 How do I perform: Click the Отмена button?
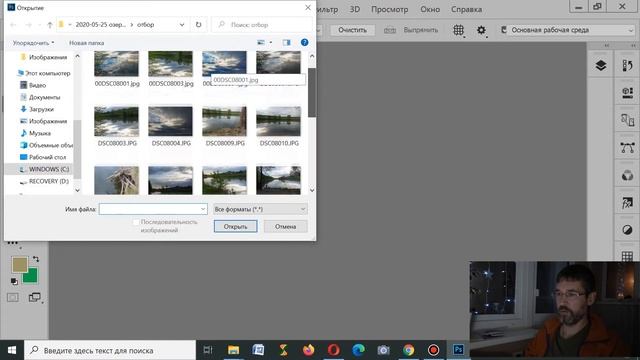pos(285,227)
